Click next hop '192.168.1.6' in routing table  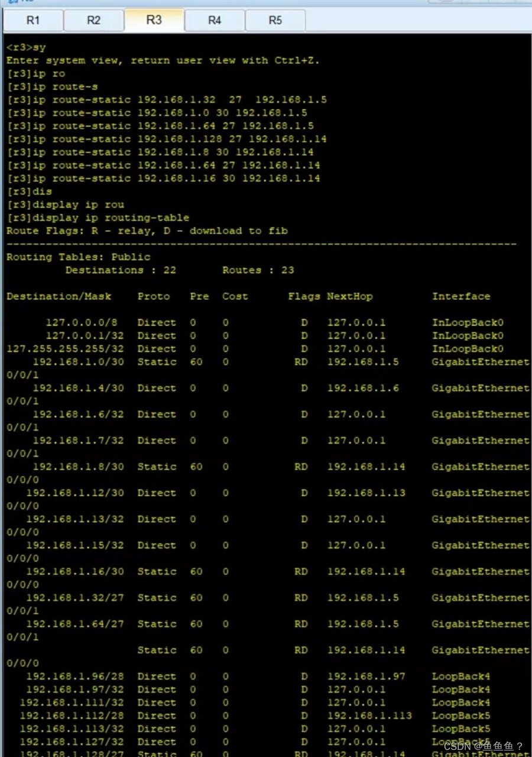(363, 388)
